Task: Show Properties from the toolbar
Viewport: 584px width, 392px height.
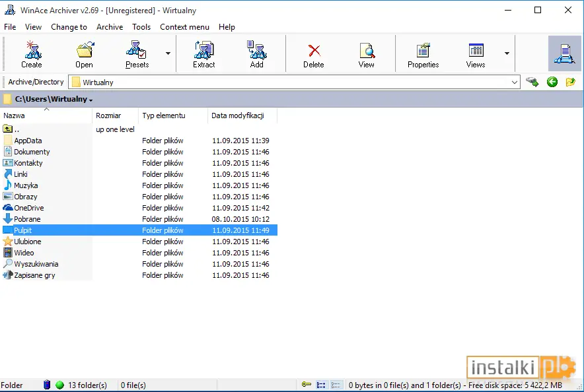Action: (423, 54)
